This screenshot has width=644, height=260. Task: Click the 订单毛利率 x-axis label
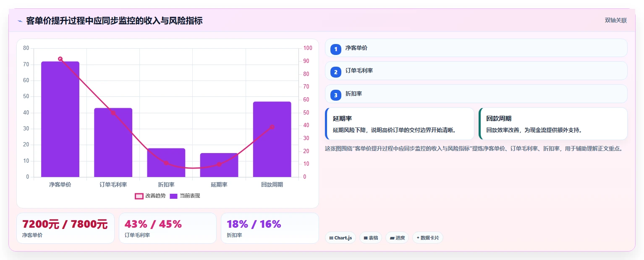pyautogui.click(x=113, y=185)
